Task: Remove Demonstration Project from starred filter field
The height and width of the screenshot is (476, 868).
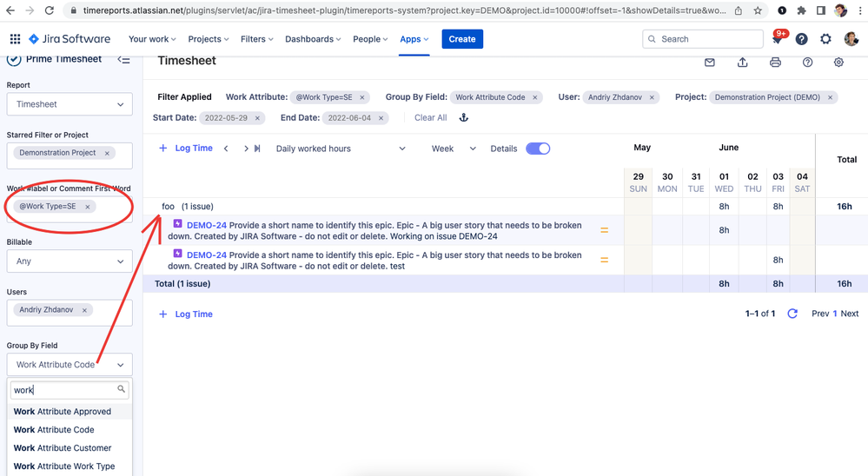Action: tap(107, 153)
